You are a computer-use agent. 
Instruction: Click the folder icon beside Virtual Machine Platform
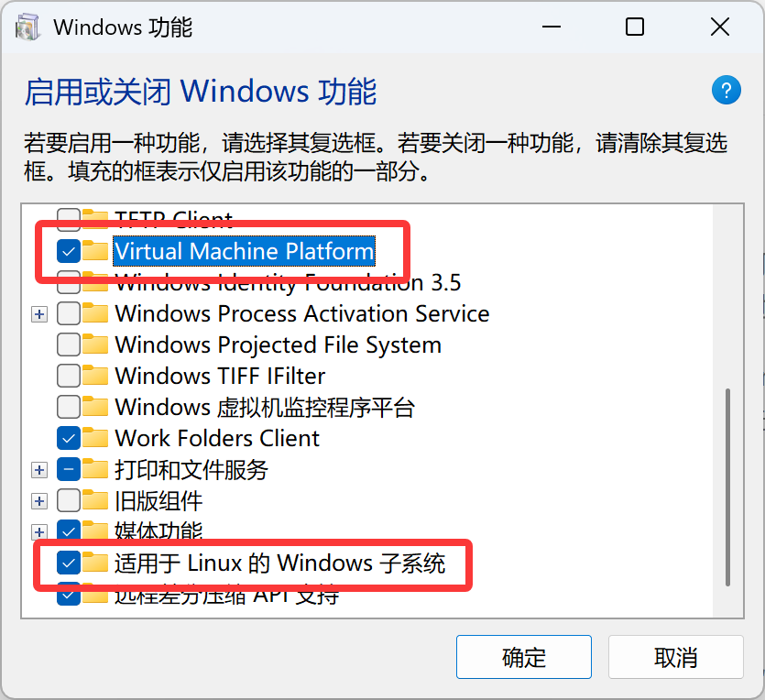[93, 251]
